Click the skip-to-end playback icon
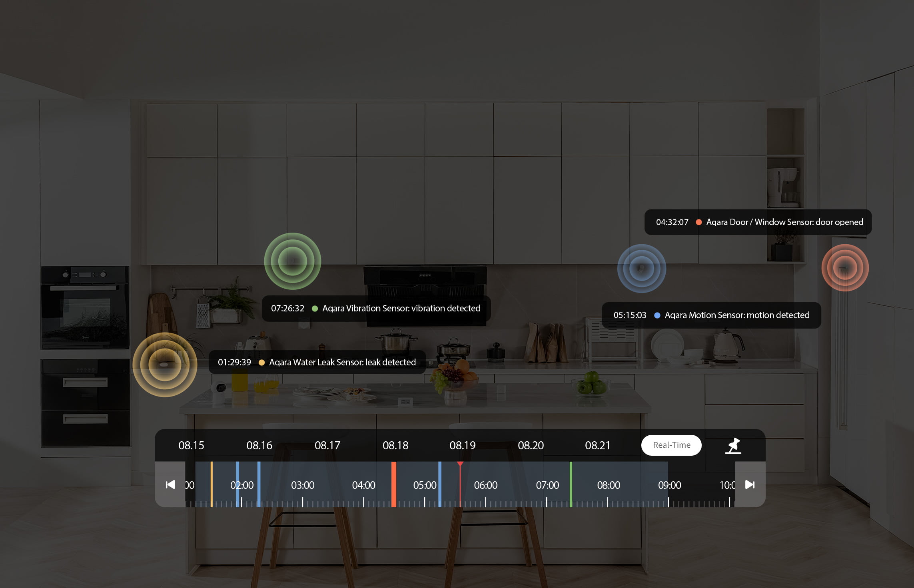 tap(751, 484)
